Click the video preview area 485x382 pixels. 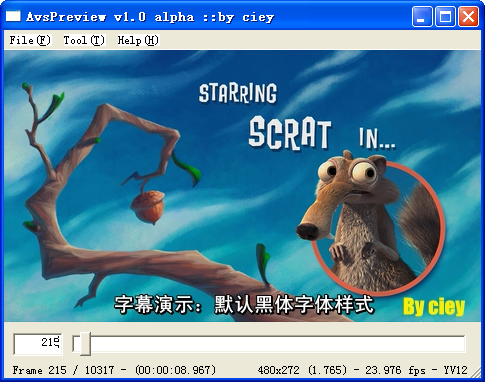242,186
